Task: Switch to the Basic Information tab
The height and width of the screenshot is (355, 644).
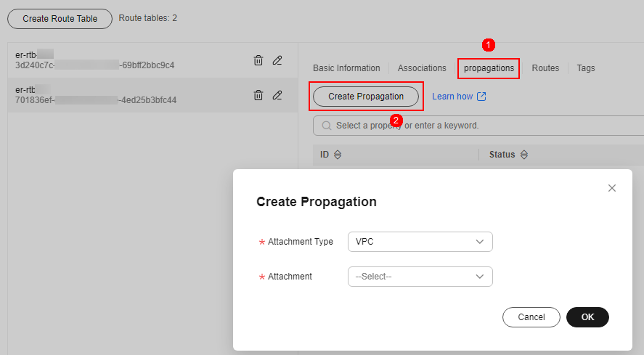Action: [346, 68]
